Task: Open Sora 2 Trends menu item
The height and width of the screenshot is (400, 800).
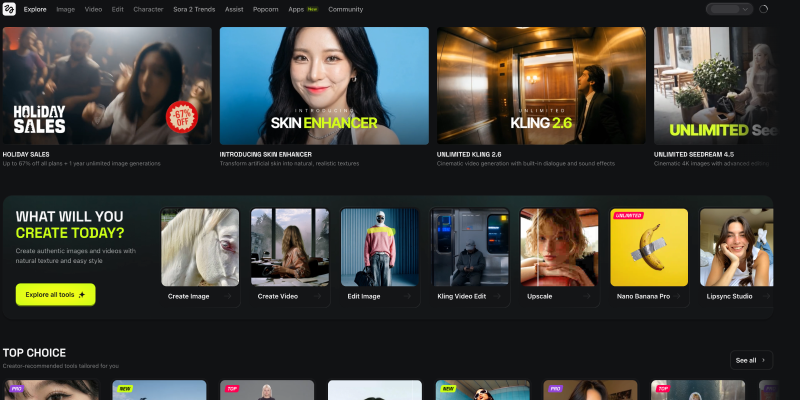Action: [x=194, y=9]
